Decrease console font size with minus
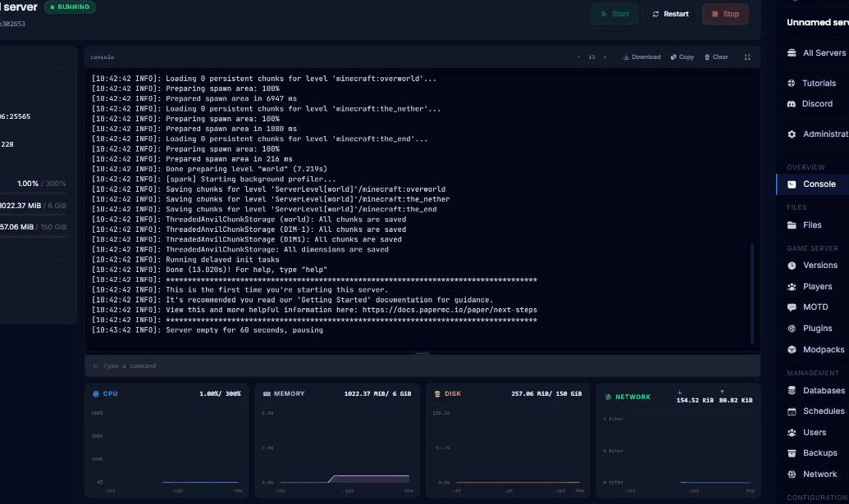This screenshot has width=849, height=504. (578, 57)
